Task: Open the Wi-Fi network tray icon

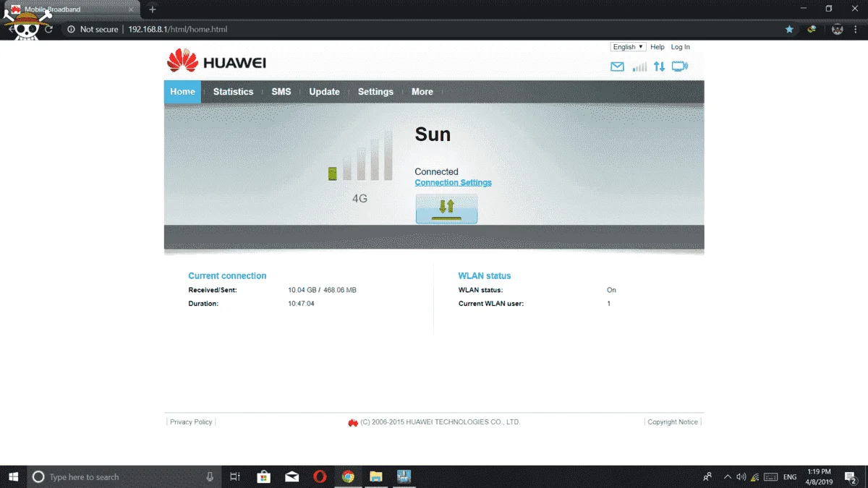Action: (755, 477)
